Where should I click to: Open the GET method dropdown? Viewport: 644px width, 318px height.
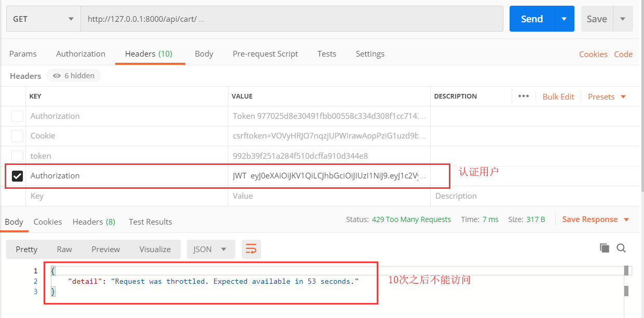pyautogui.click(x=44, y=19)
